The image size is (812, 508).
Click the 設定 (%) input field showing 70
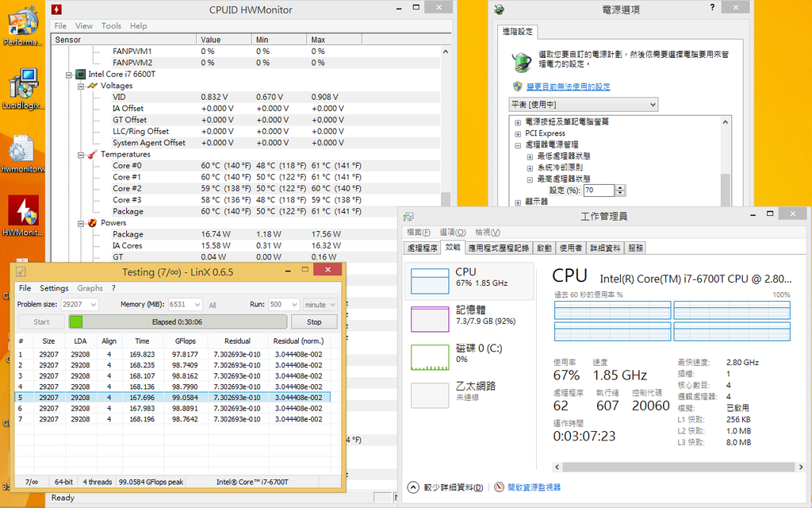pos(598,190)
